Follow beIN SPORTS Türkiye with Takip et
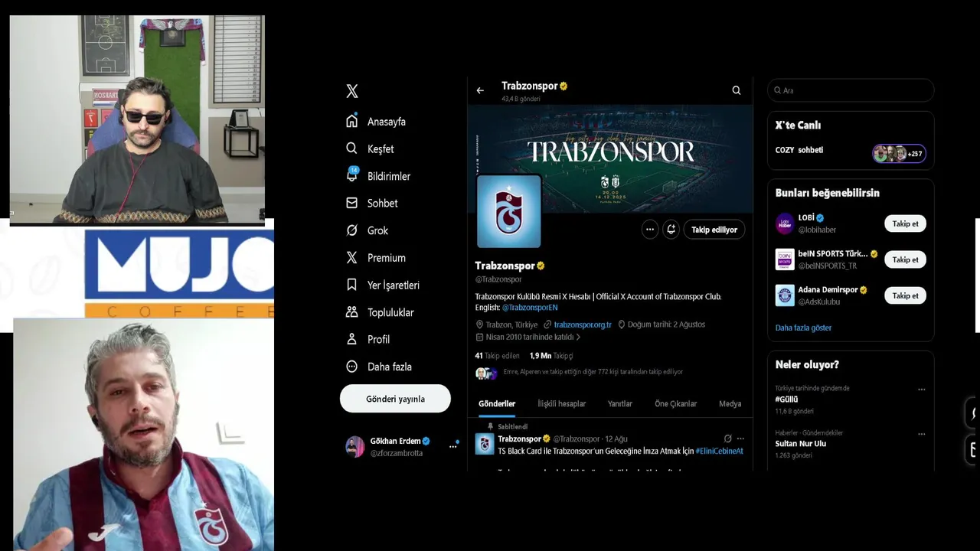The height and width of the screenshot is (551, 980). (905, 259)
